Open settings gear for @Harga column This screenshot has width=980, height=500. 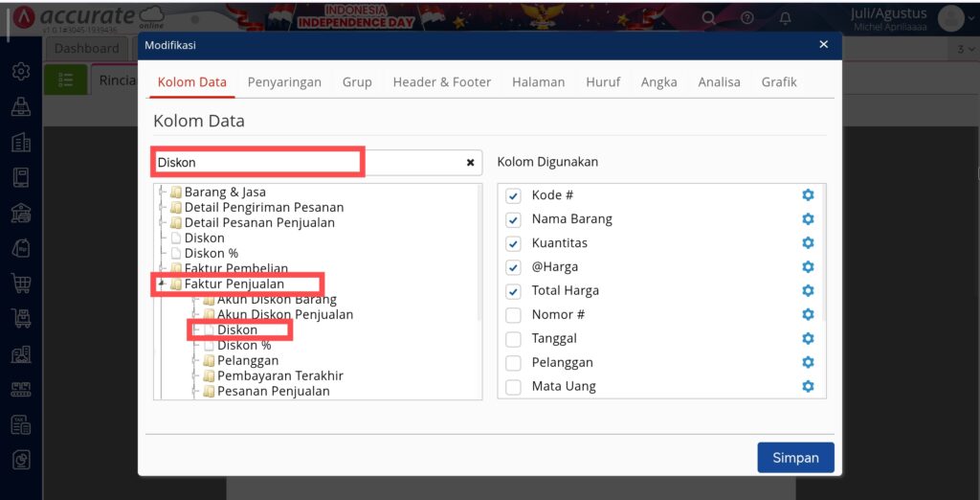click(x=808, y=266)
